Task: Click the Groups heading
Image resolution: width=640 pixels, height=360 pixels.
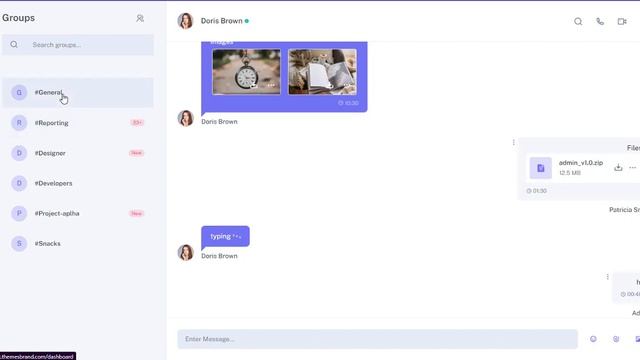Action: coord(18,18)
